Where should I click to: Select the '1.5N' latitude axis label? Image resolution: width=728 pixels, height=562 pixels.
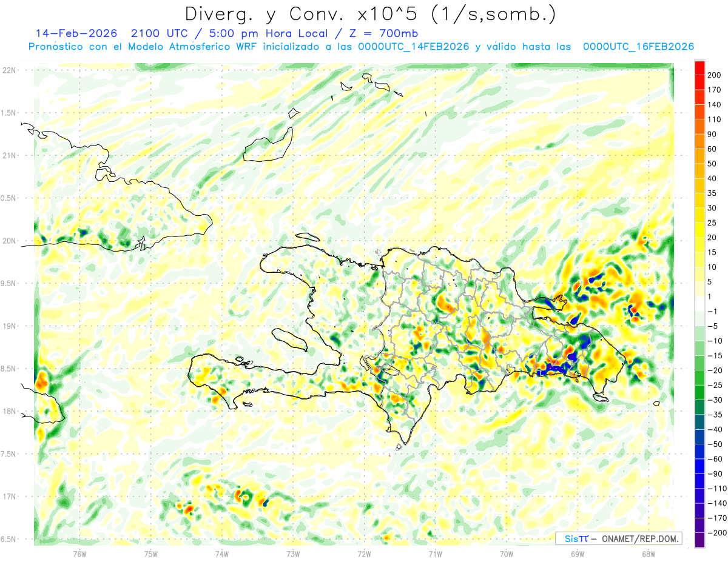[x=9, y=113]
